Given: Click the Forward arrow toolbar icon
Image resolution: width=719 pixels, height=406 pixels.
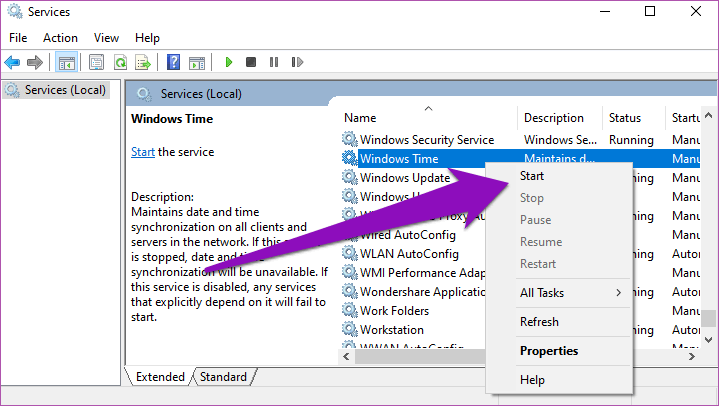Looking at the screenshot, I should tap(35, 62).
